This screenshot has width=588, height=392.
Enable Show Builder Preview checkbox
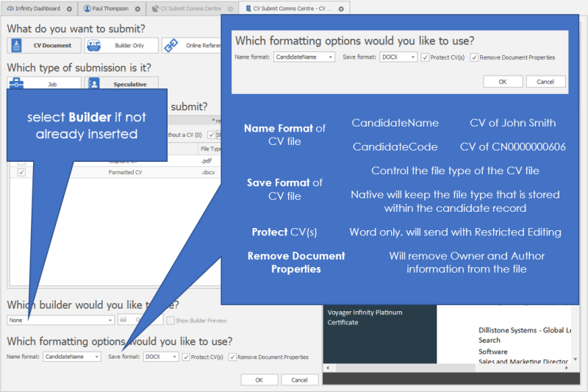tap(169, 321)
